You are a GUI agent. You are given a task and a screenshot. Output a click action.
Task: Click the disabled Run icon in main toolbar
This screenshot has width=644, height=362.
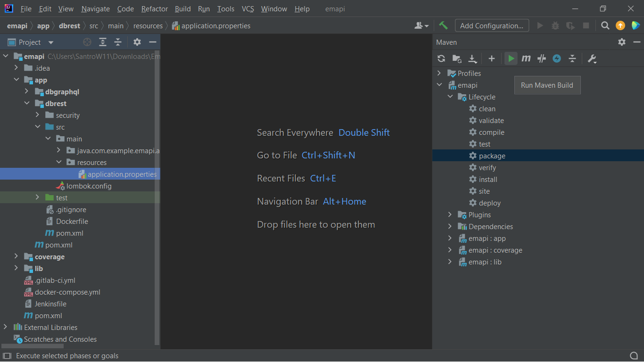coord(540,25)
